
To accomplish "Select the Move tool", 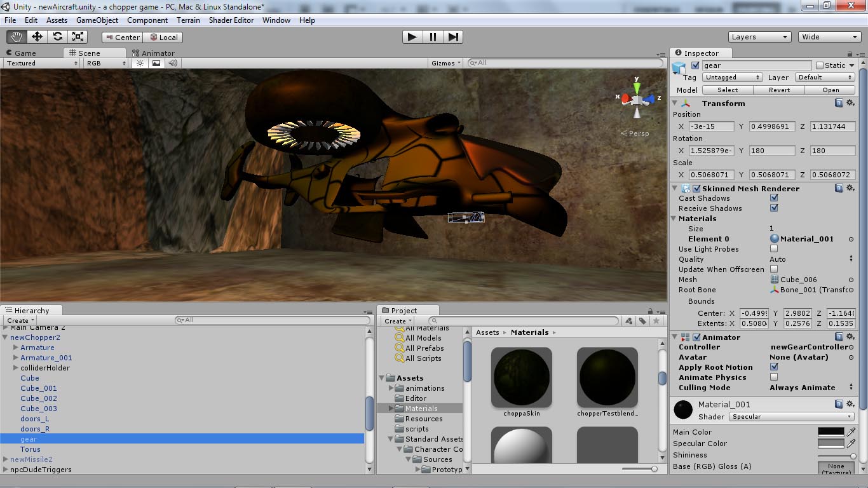I will point(37,37).
